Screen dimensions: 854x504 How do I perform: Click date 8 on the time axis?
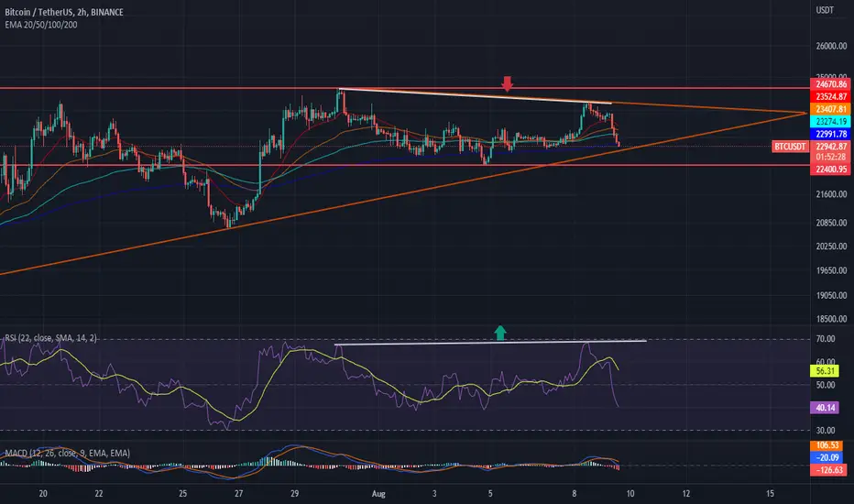point(574,494)
